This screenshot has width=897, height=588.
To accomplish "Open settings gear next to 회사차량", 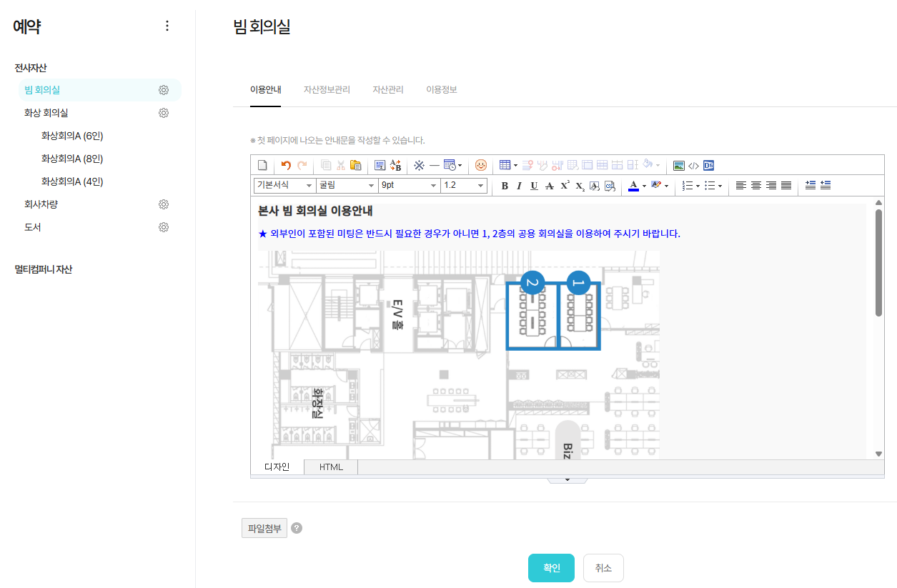I will [x=164, y=204].
